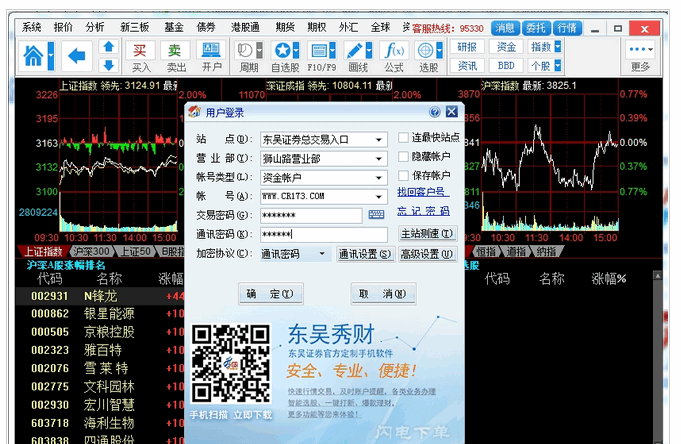Image resolution: width=681 pixels, height=444 pixels.
Task: Expand the 选股 dropdown arrow
Action: click(439, 51)
